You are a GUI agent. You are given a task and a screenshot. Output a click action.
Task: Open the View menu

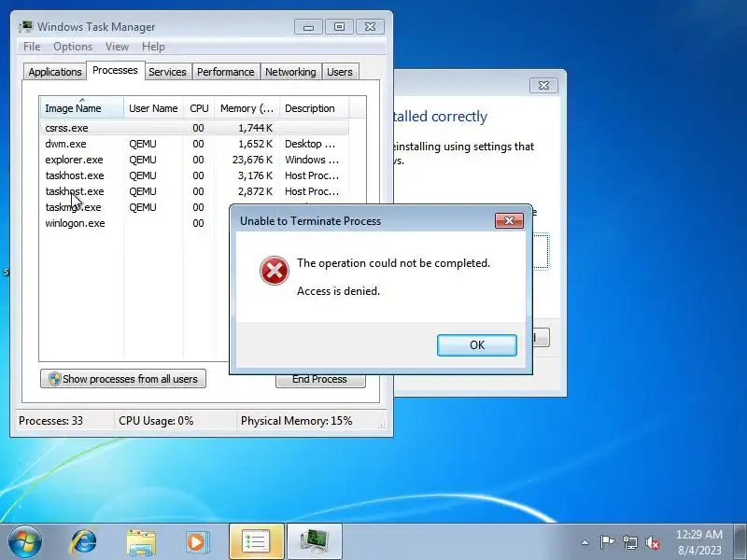(117, 47)
